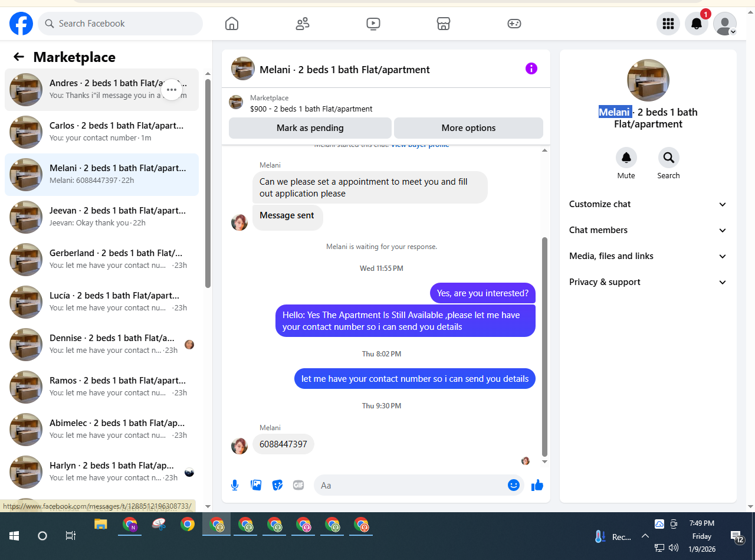Open the Dennise conversation
755x560 pixels.
point(101,345)
